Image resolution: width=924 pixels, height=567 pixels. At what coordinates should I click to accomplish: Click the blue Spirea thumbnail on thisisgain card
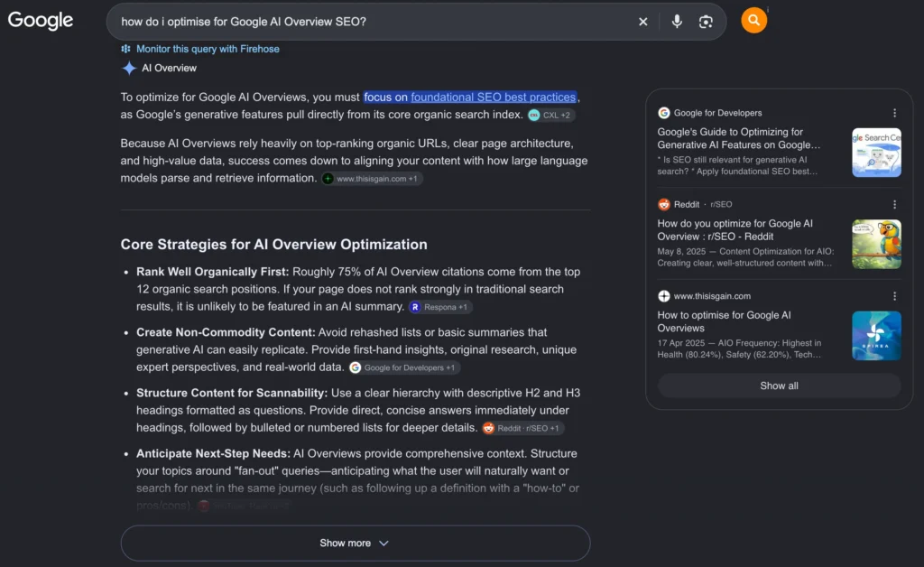coord(876,335)
